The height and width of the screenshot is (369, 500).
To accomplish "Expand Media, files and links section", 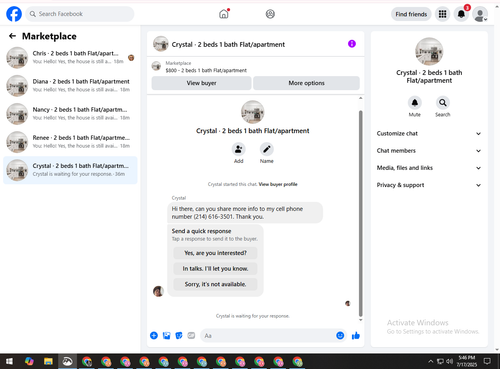I will coord(429,168).
